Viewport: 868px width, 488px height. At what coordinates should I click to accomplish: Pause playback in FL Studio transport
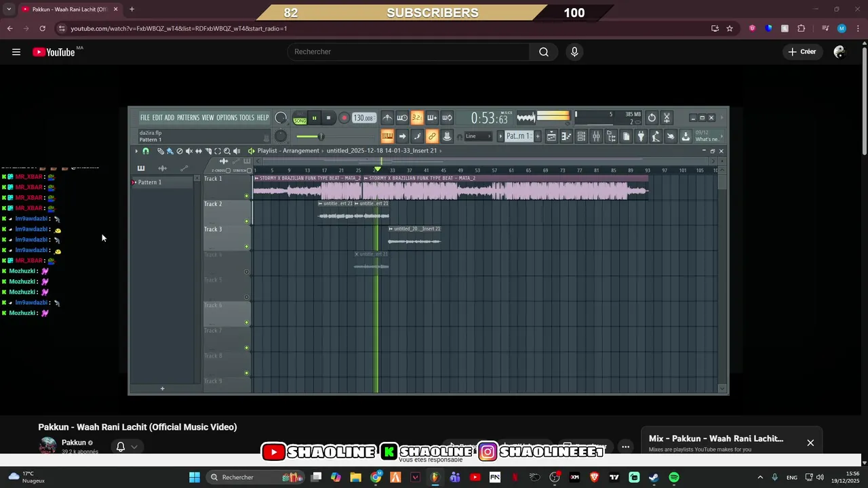click(314, 118)
